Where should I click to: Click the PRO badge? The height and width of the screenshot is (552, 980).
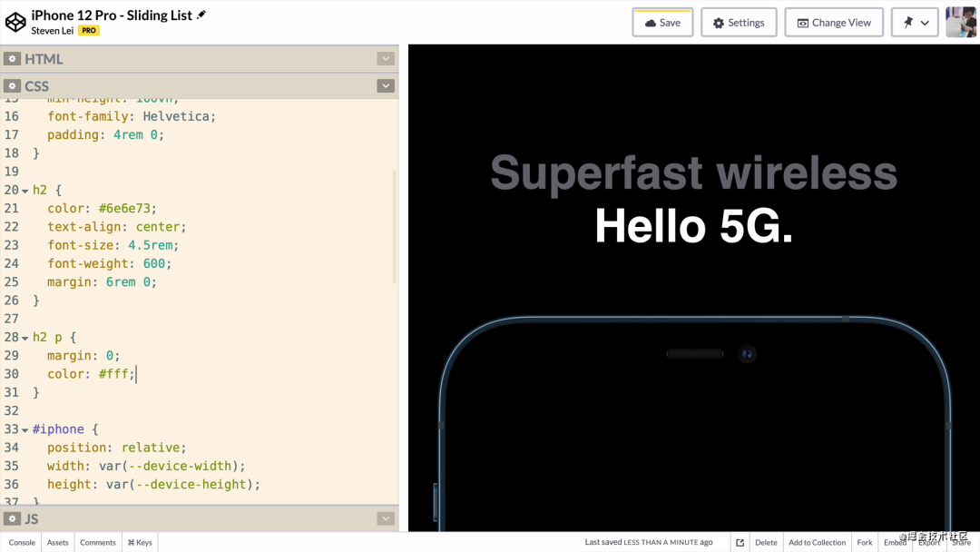click(x=89, y=31)
